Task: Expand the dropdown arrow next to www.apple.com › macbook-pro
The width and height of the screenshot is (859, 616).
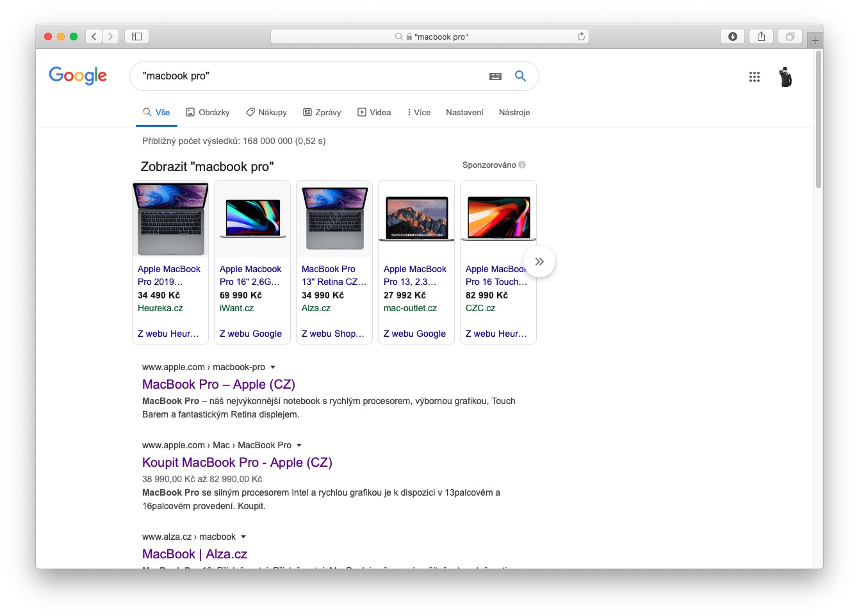Action: [x=273, y=368]
